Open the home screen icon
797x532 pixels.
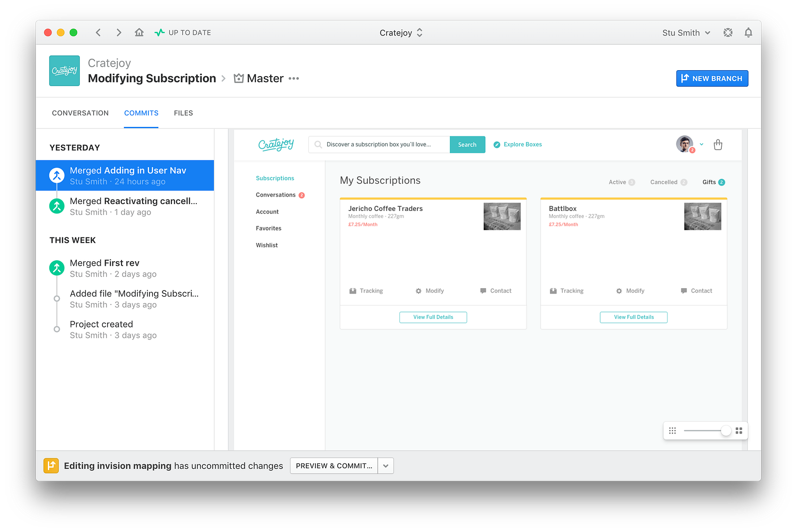[139, 32]
